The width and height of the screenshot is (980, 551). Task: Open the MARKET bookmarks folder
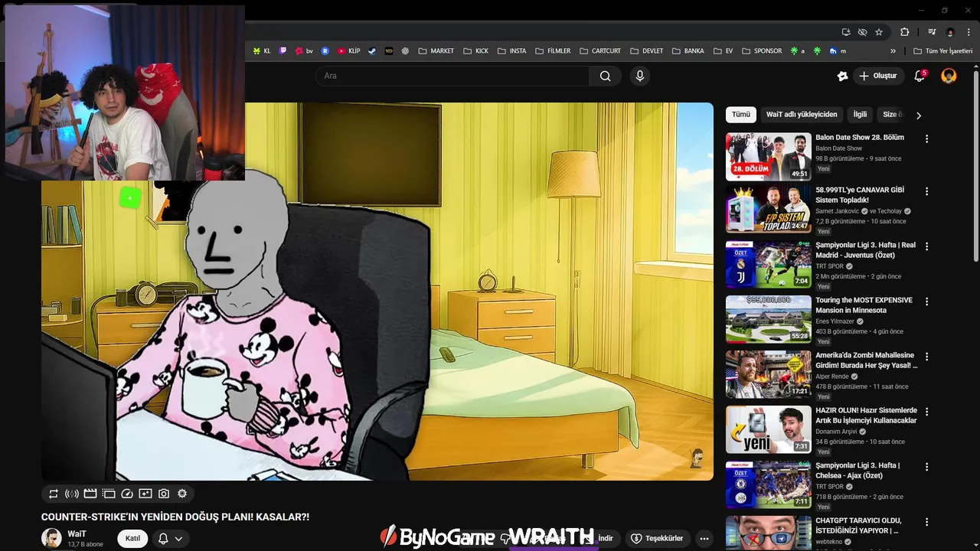pos(436,51)
